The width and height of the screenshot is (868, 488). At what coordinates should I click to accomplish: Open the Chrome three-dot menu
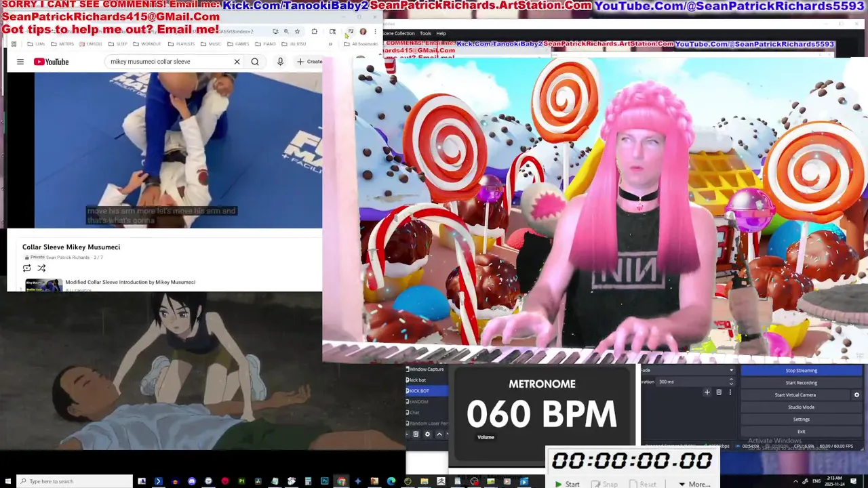375,31
